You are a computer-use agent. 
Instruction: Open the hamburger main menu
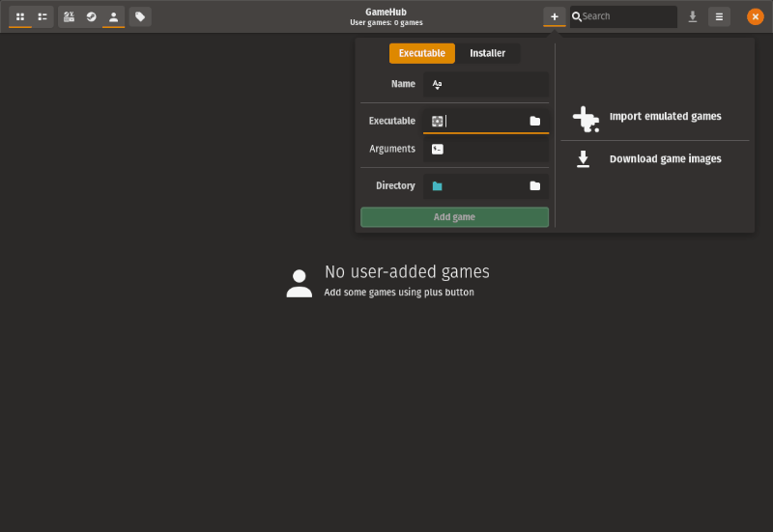click(x=719, y=16)
